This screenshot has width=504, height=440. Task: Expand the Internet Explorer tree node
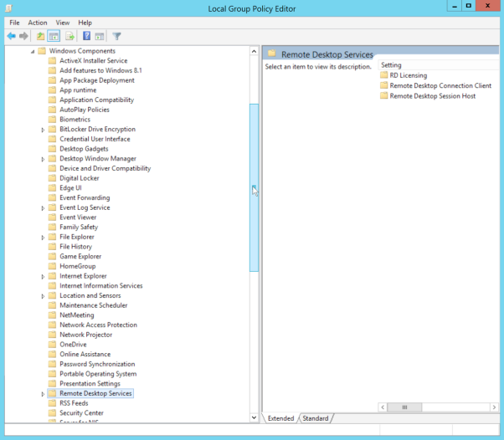pyautogui.click(x=43, y=276)
